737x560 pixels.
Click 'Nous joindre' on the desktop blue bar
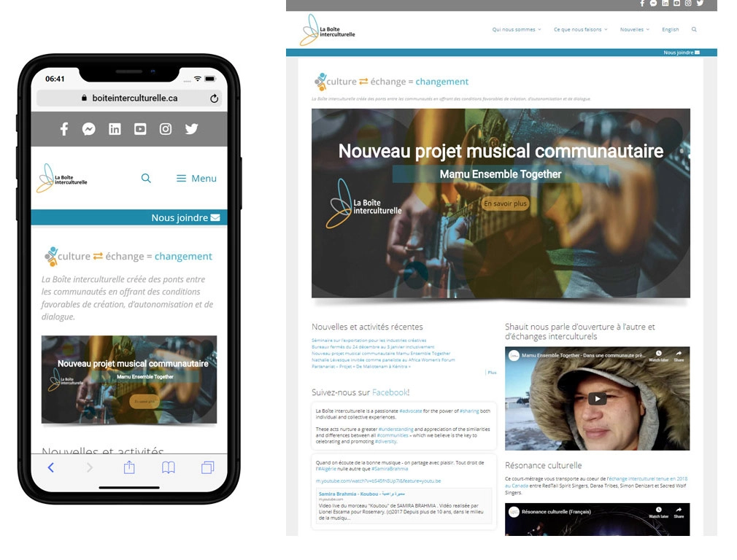tap(681, 52)
